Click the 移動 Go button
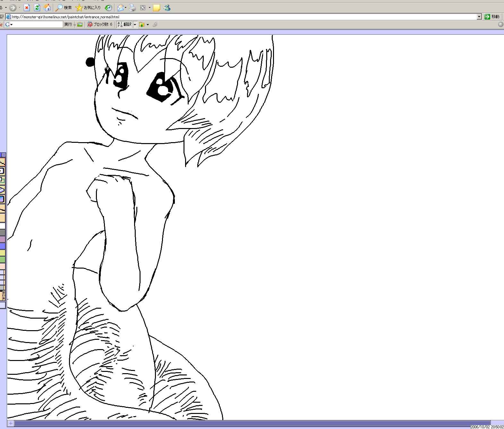 [x=492, y=17]
